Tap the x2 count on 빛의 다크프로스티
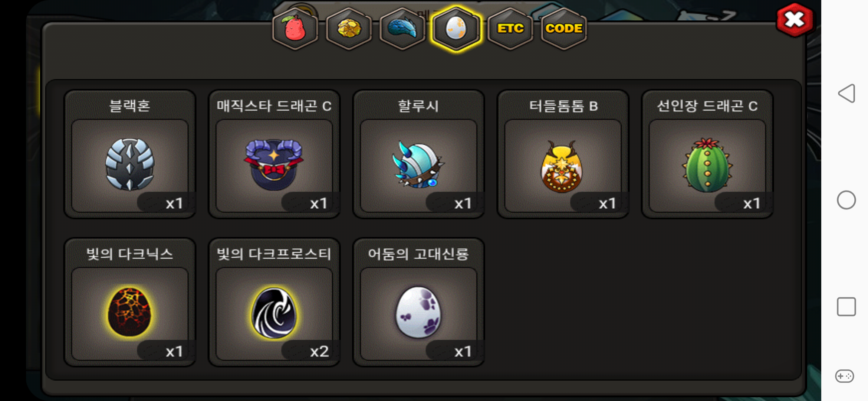The image size is (868, 401). (x=319, y=351)
